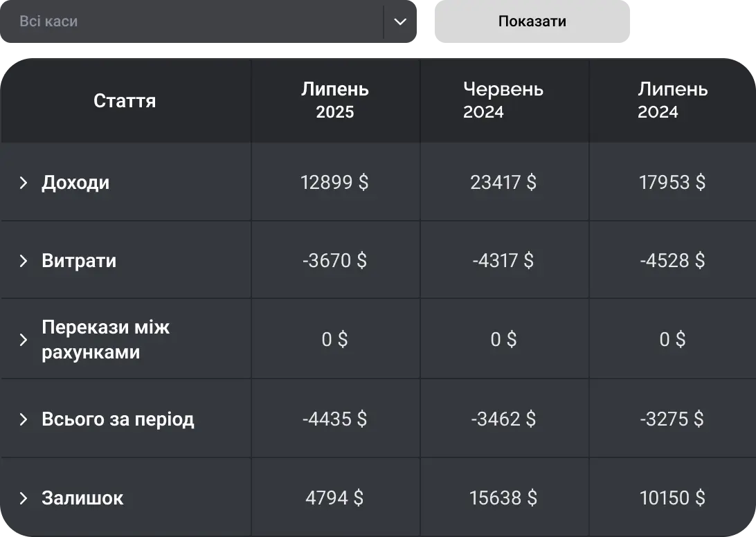
Task: Expand the "Доходи" row chevron
Action: [x=24, y=183]
